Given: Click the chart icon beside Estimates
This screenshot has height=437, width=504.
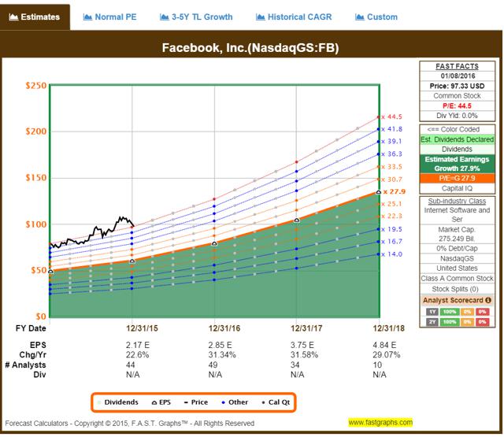Looking at the screenshot, I should point(13,17).
